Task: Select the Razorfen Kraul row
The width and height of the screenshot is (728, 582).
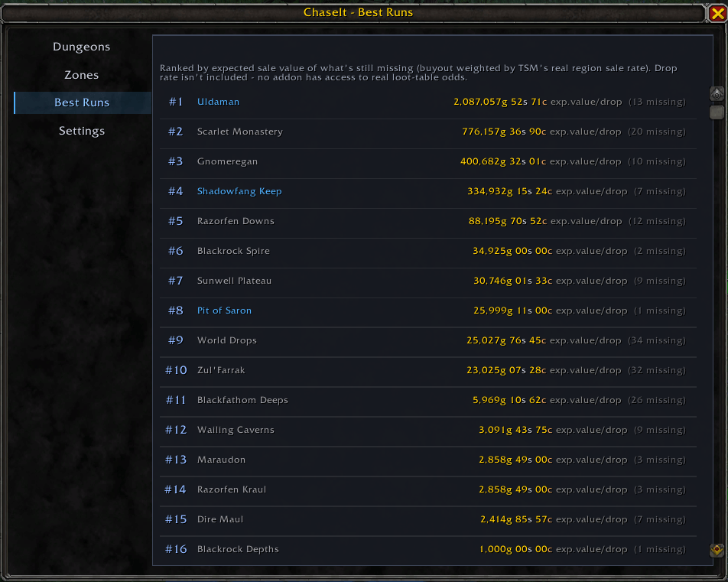Action: 427,489
